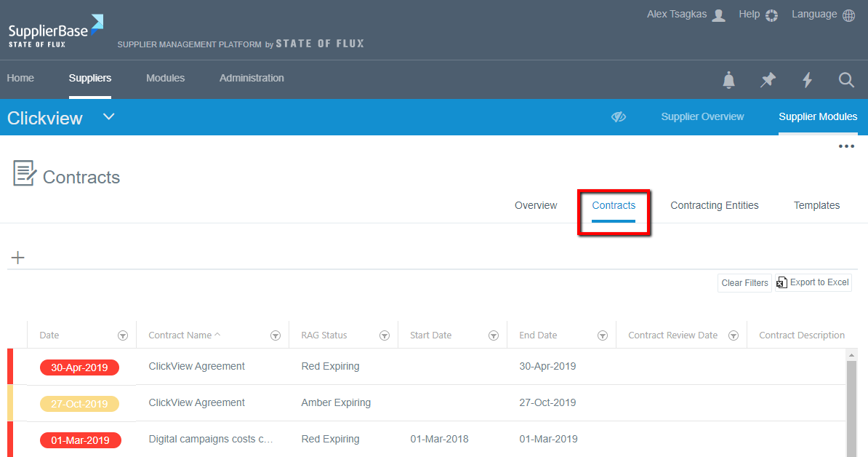The height and width of the screenshot is (457, 868).
Task: Click the Language globe icon
Action: point(848,15)
